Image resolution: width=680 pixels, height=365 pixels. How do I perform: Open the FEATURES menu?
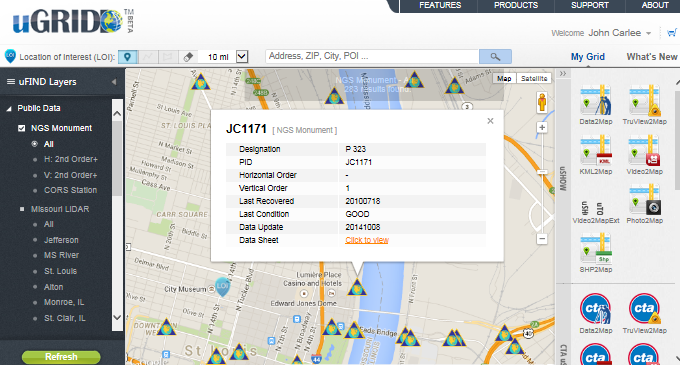[440, 5]
